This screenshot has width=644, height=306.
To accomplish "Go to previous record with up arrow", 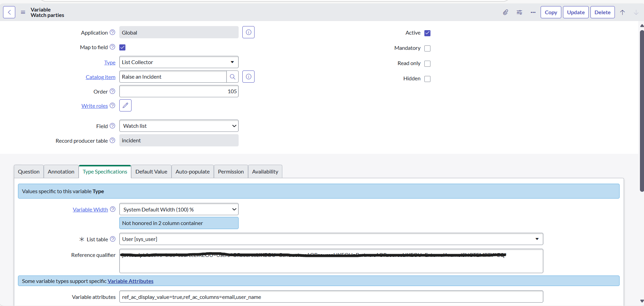I will [623, 12].
